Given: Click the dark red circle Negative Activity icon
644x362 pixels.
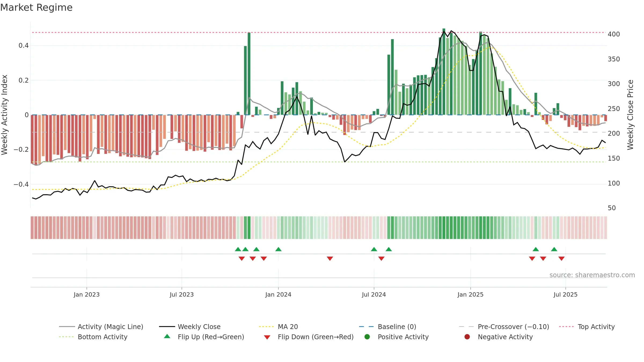Looking at the screenshot, I should click(467, 337).
